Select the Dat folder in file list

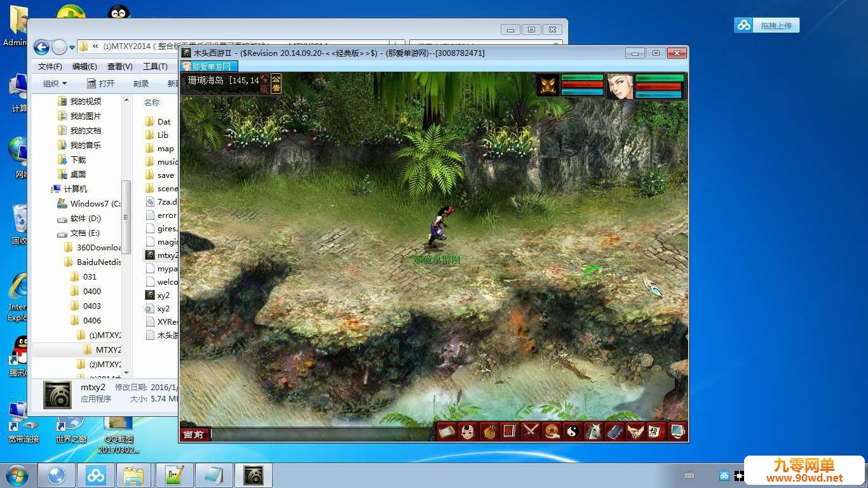[x=158, y=121]
